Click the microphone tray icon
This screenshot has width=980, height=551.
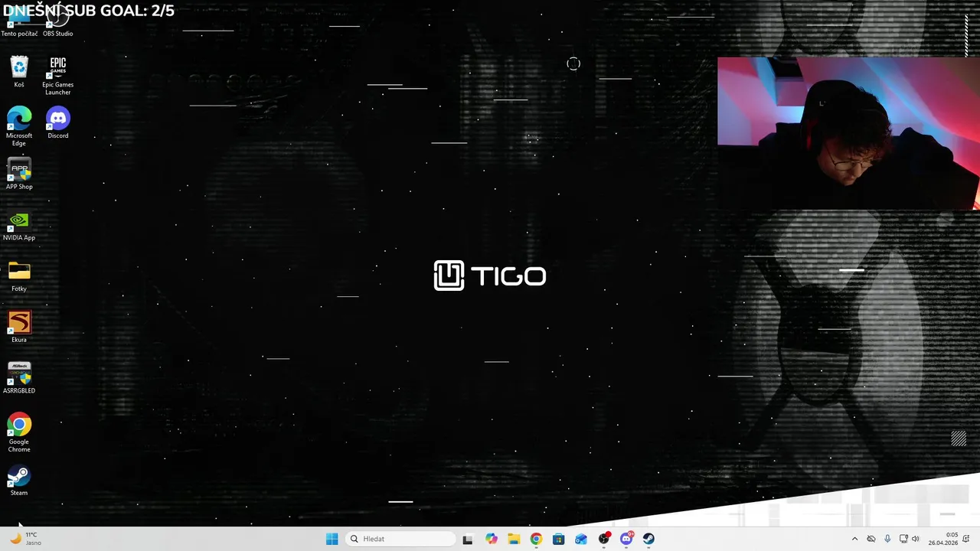(887, 539)
